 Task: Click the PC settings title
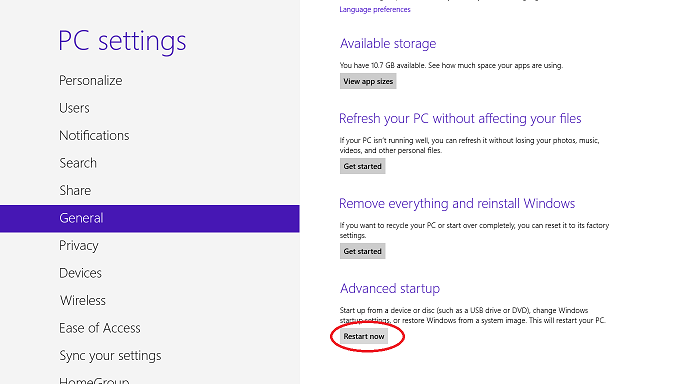click(122, 41)
